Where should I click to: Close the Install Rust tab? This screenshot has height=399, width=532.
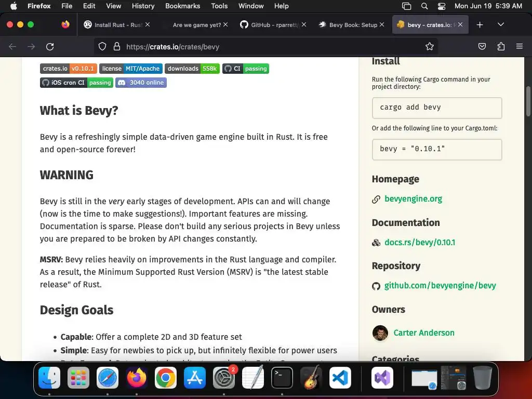click(x=148, y=24)
